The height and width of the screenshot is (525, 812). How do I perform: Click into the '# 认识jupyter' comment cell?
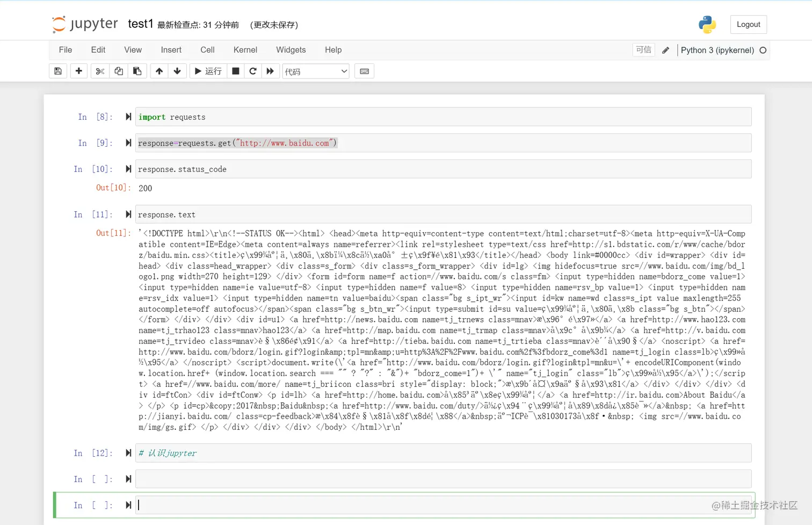[x=443, y=453]
